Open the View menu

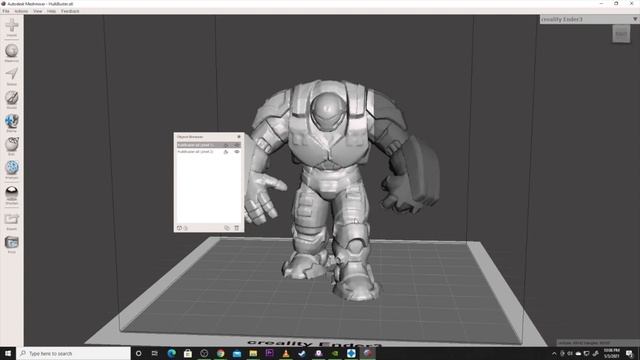38,11
